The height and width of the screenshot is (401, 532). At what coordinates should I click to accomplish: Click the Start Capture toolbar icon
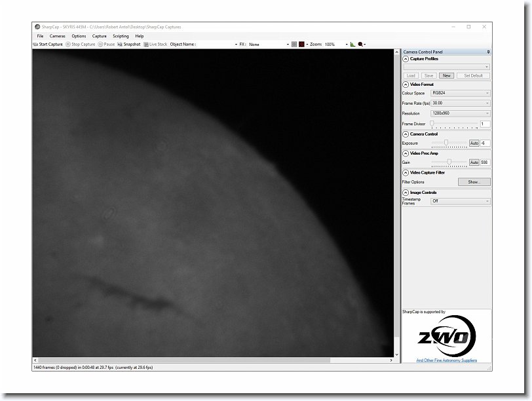(35, 45)
